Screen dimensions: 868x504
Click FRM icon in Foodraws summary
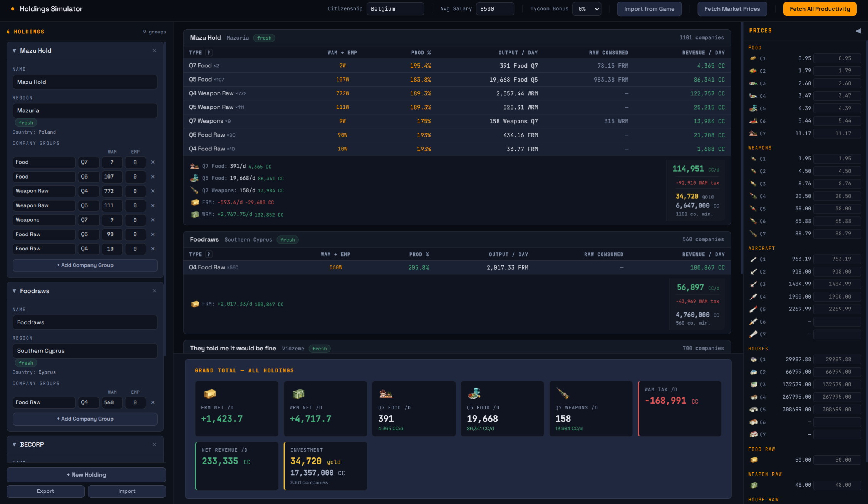pos(195,304)
